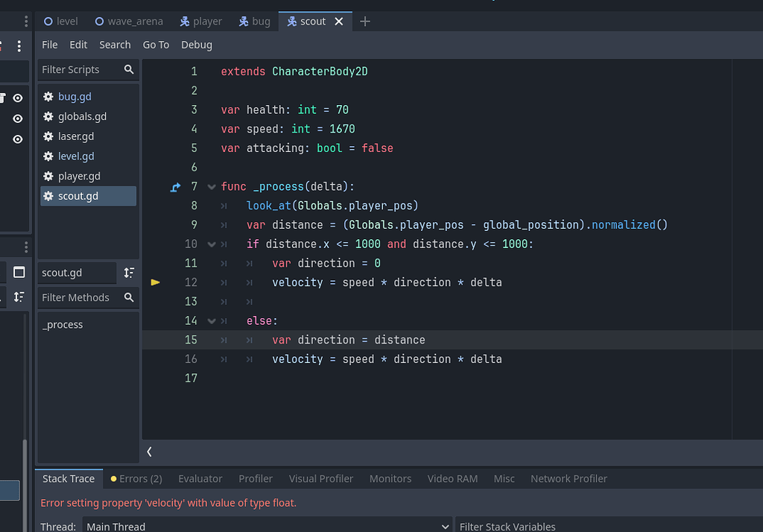Click the search icon in Filter Scripts
This screenshot has height=532, width=763.
pyautogui.click(x=129, y=69)
